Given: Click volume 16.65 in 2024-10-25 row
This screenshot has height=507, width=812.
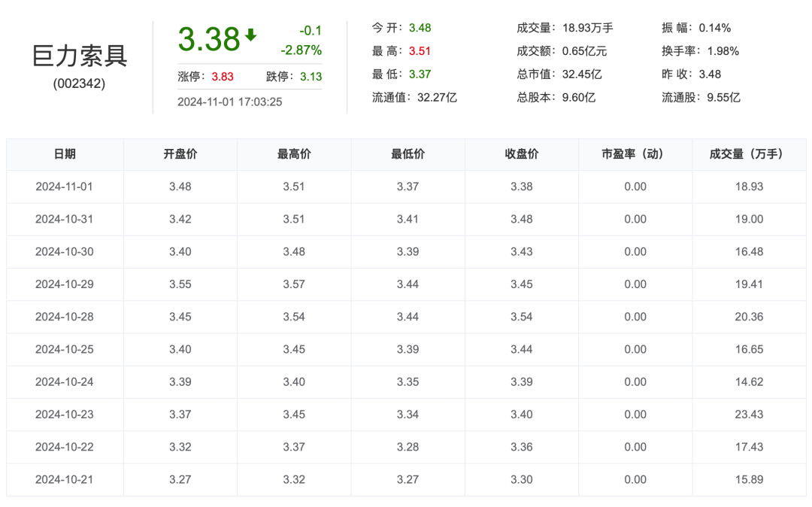Looking at the screenshot, I should [x=750, y=350].
